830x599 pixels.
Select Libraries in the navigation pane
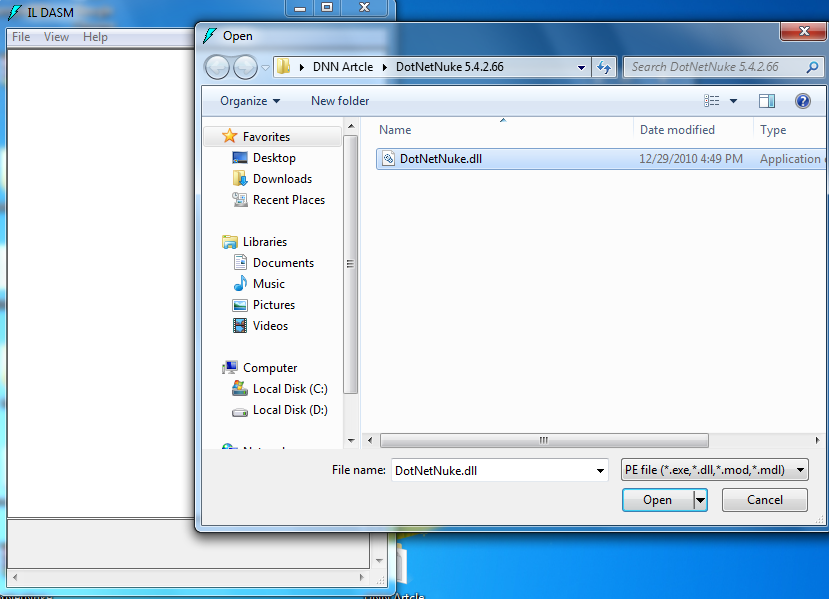(x=265, y=242)
